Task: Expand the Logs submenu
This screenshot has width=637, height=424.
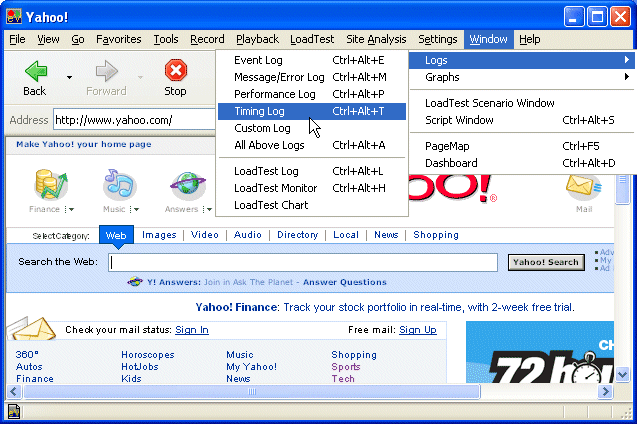Action: pyautogui.click(x=521, y=60)
